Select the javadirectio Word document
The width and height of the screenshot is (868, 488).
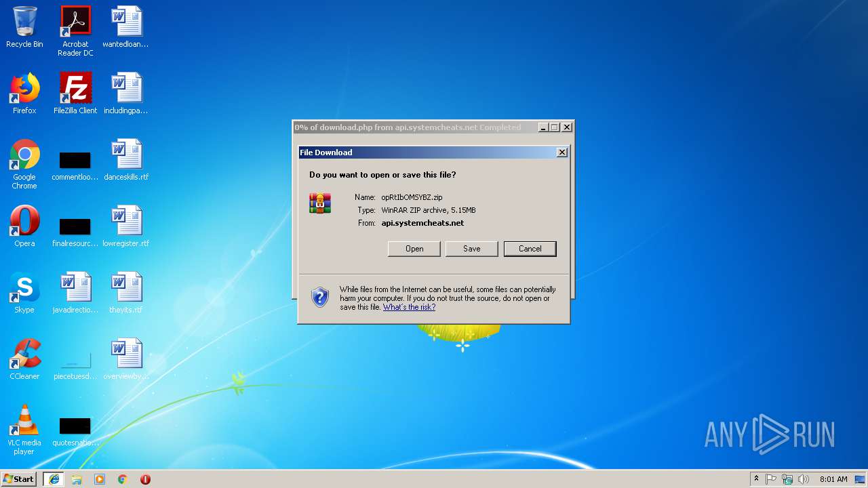coord(75,293)
